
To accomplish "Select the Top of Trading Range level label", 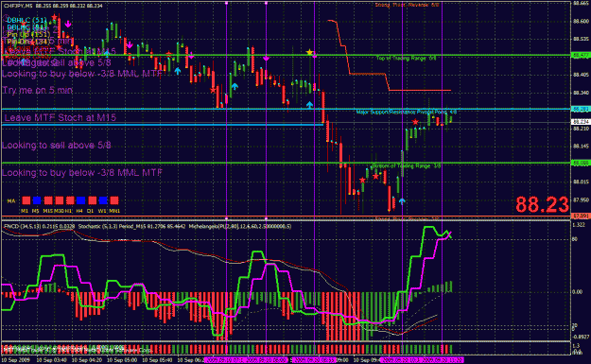I will click(x=406, y=58).
